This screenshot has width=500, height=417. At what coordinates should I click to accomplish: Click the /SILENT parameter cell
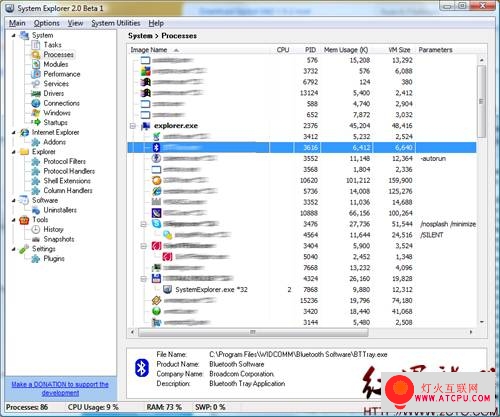[x=432, y=235]
